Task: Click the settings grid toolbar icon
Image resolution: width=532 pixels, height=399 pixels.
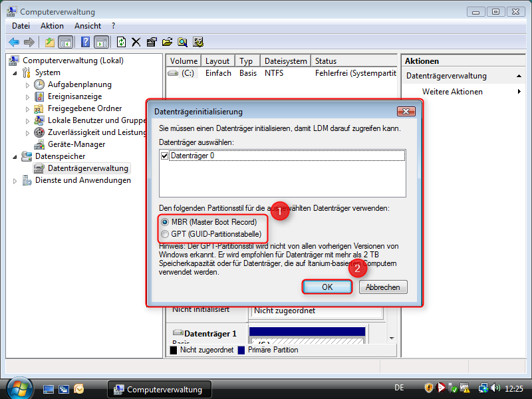Action: [198, 43]
